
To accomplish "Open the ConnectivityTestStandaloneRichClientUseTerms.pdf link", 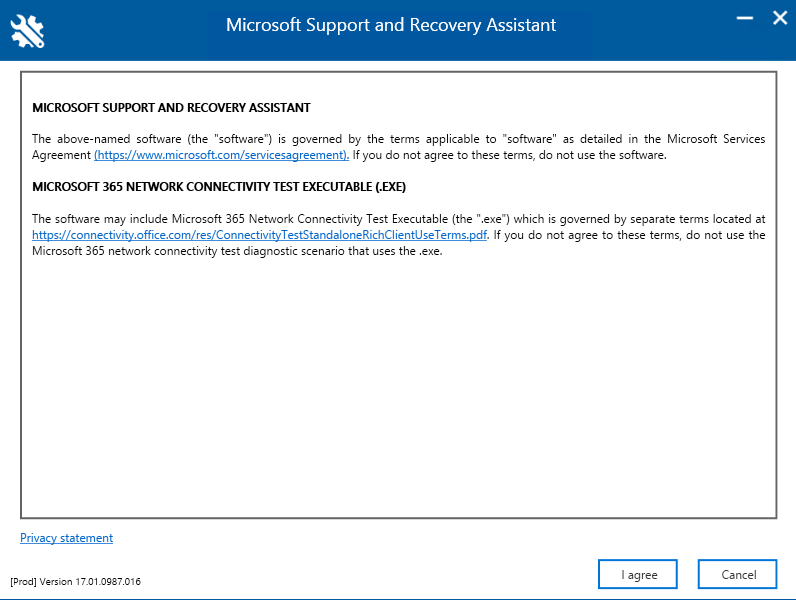I will point(260,235).
